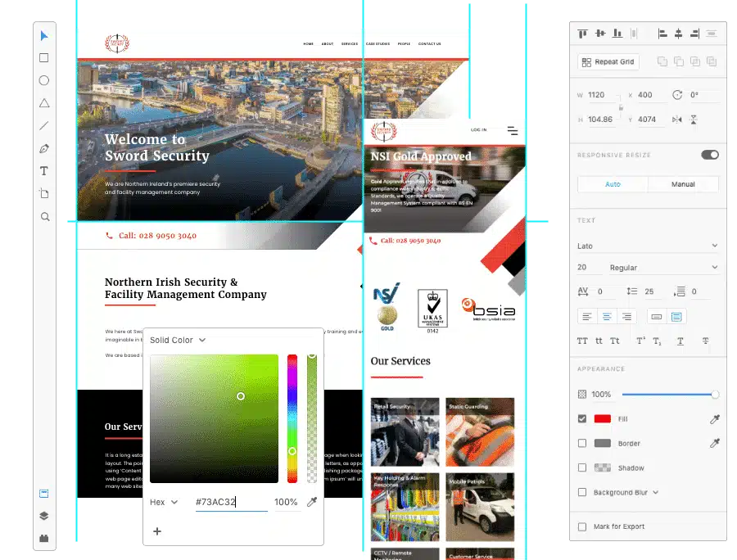Open the Solid Color type dropdown
This screenshot has height=560, width=737.
click(x=178, y=340)
